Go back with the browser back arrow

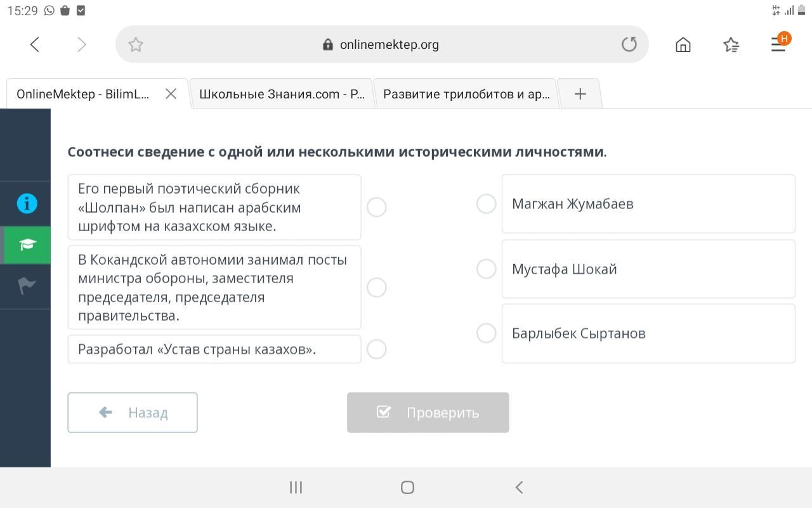[35, 44]
